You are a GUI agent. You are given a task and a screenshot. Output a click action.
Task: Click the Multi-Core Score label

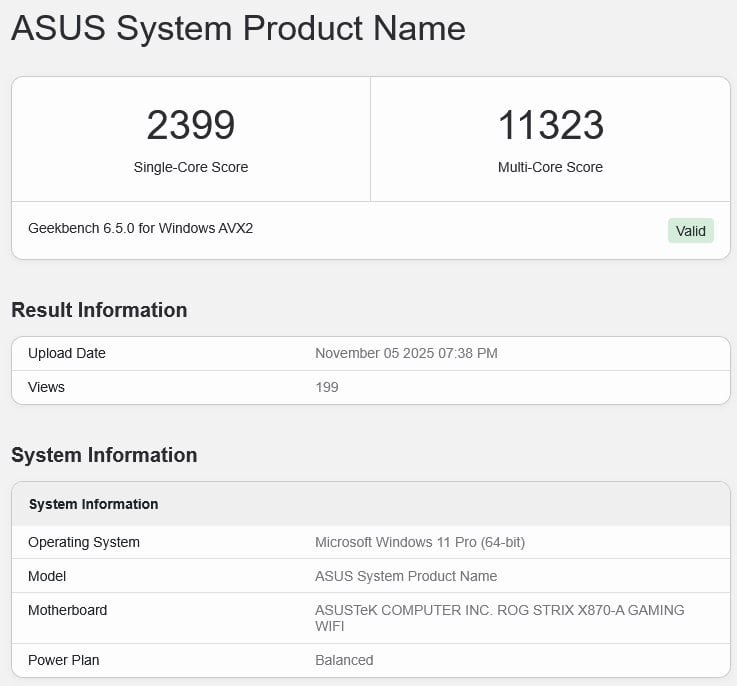coord(550,167)
